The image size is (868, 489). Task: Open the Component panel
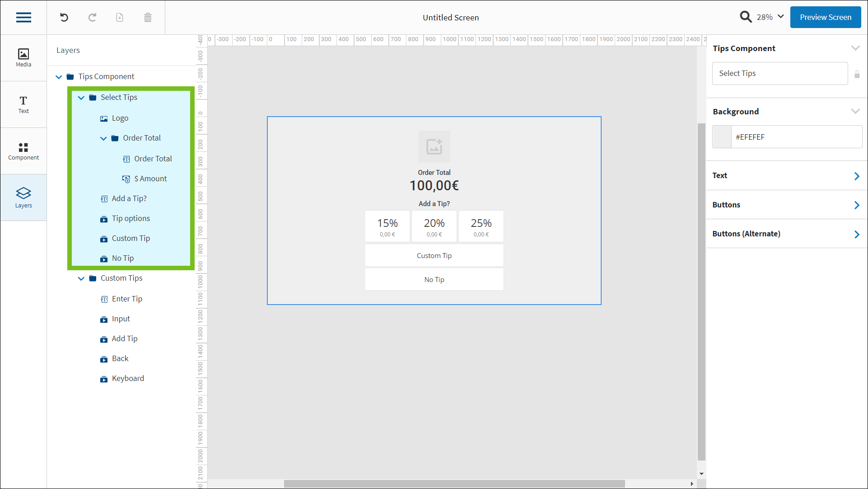pyautogui.click(x=23, y=151)
